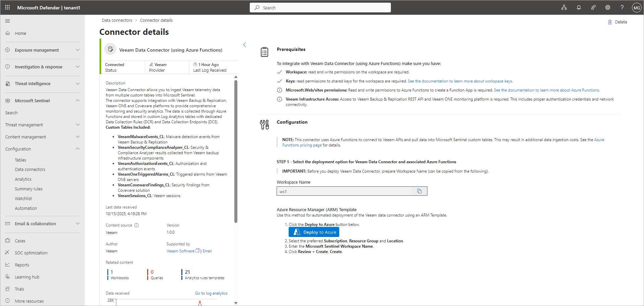Image resolution: width=644 pixels, height=306 pixels.
Task: Click the Microsoft Defender tenant1 title
Action: (x=49, y=8)
